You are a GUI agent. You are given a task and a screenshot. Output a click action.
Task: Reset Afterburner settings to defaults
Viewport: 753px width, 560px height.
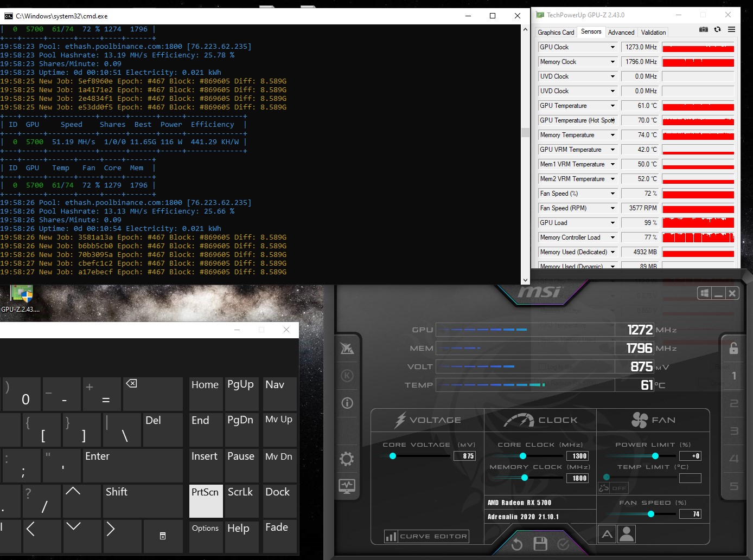click(x=517, y=544)
